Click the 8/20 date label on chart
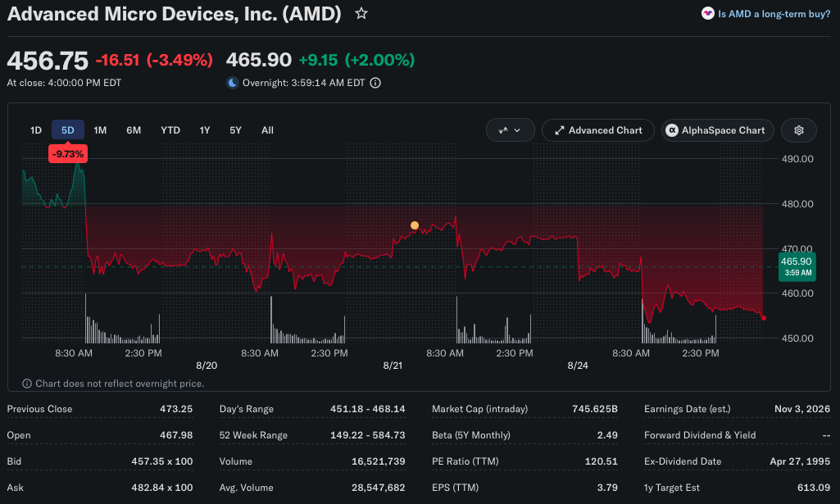This screenshot has height=504, width=840. (x=207, y=366)
